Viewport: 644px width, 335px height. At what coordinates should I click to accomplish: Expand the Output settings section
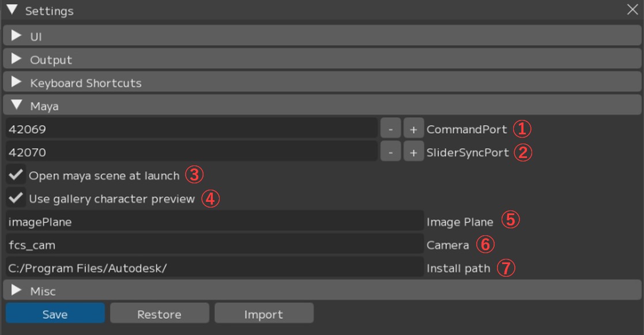(x=17, y=59)
